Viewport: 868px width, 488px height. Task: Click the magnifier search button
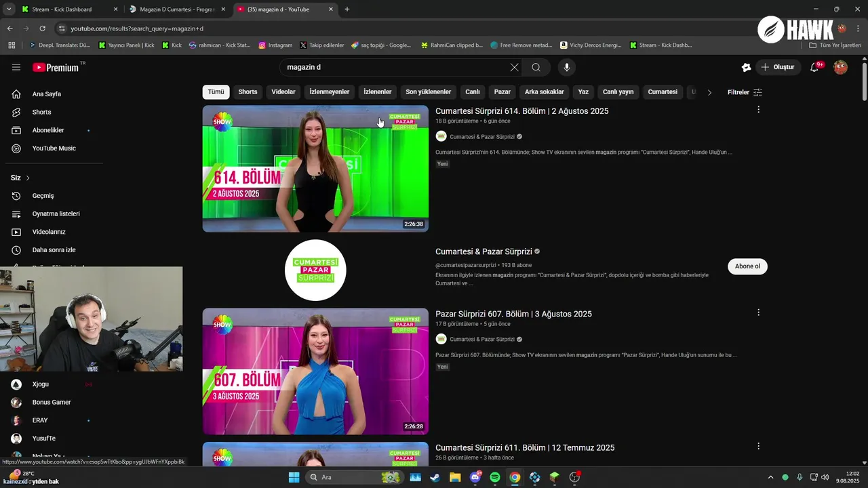coord(536,67)
